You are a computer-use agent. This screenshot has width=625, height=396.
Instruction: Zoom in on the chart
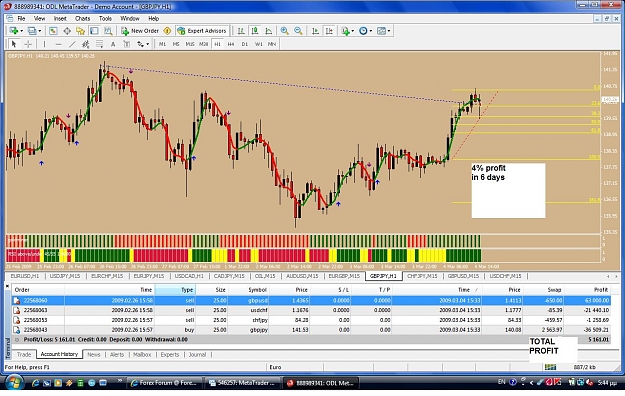[285, 31]
